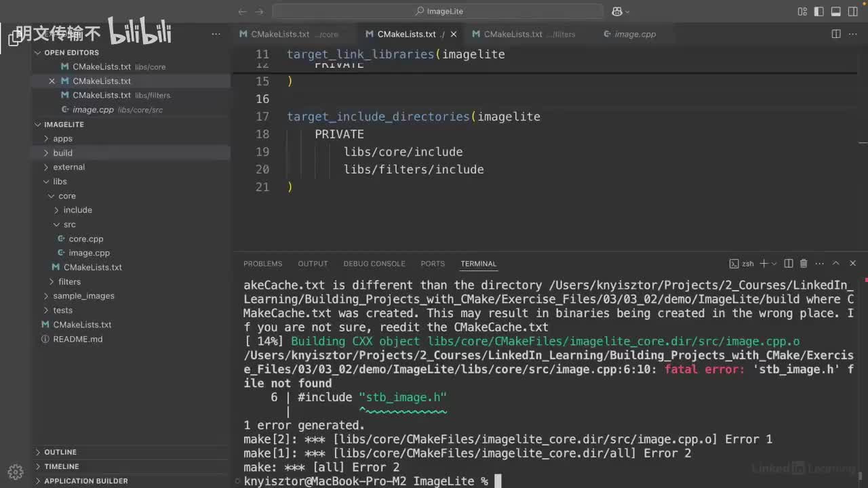The height and width of the screenshot is (488, 868).
Task: Expand the Outline section
Action: [x=39, y=452]
